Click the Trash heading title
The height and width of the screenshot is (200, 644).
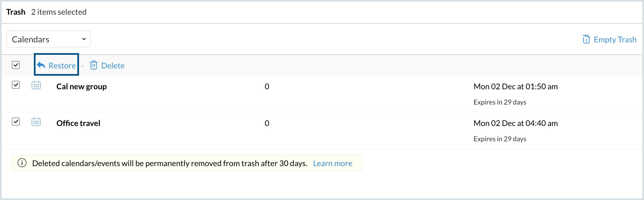[x=16, y=12]
